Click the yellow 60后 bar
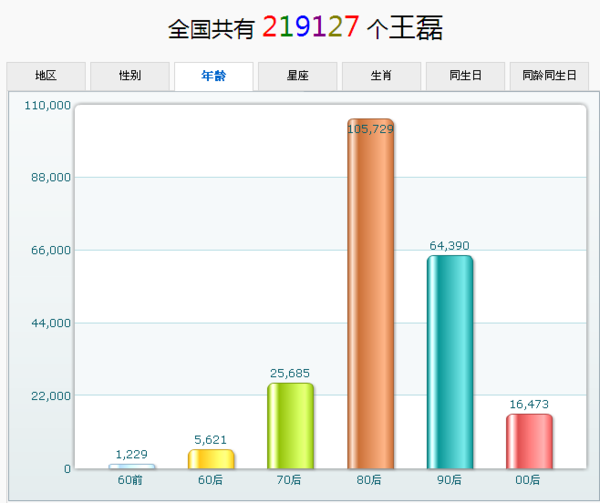 (211, 459)
